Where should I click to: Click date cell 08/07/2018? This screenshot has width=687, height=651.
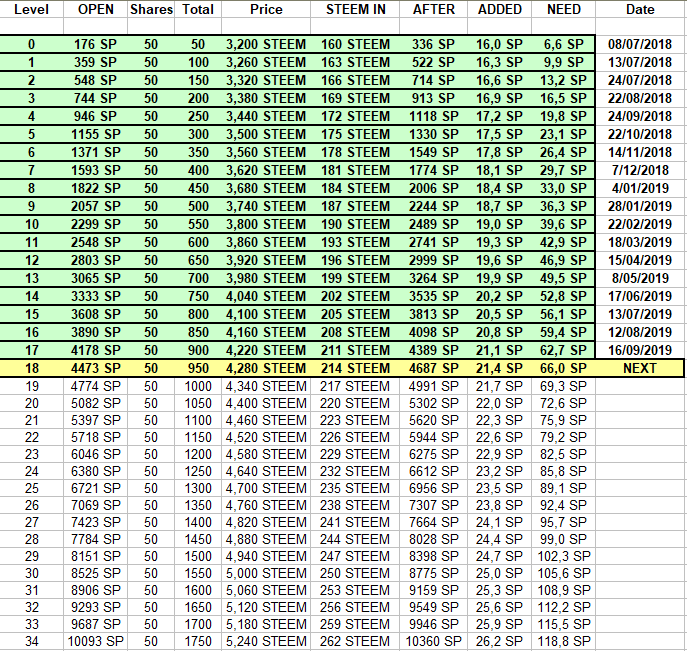[640, 44]
